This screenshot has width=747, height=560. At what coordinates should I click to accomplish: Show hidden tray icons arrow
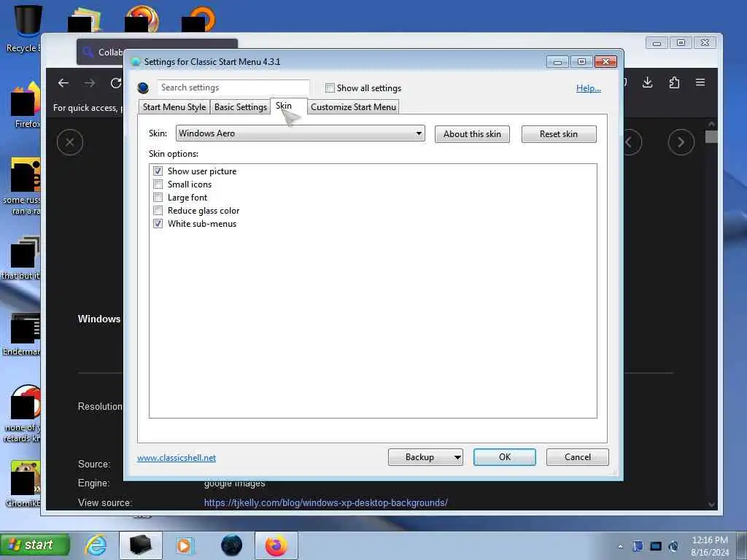[x=620, y=547]
